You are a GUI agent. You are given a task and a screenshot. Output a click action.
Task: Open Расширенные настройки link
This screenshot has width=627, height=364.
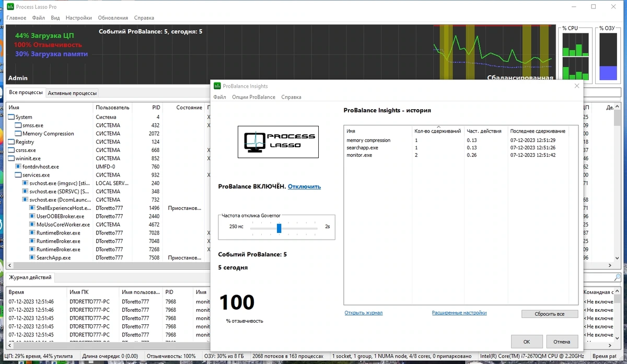[x=459, y=313]
